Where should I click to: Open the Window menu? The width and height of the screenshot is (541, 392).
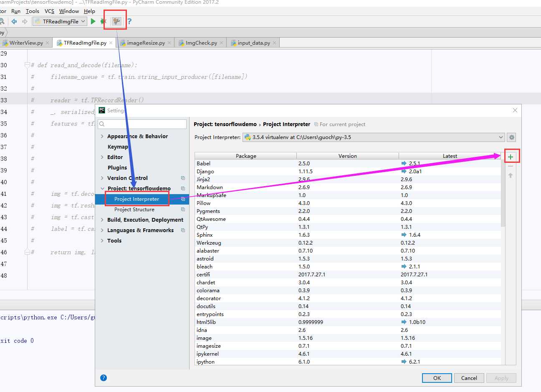click(x=69, y=11)
